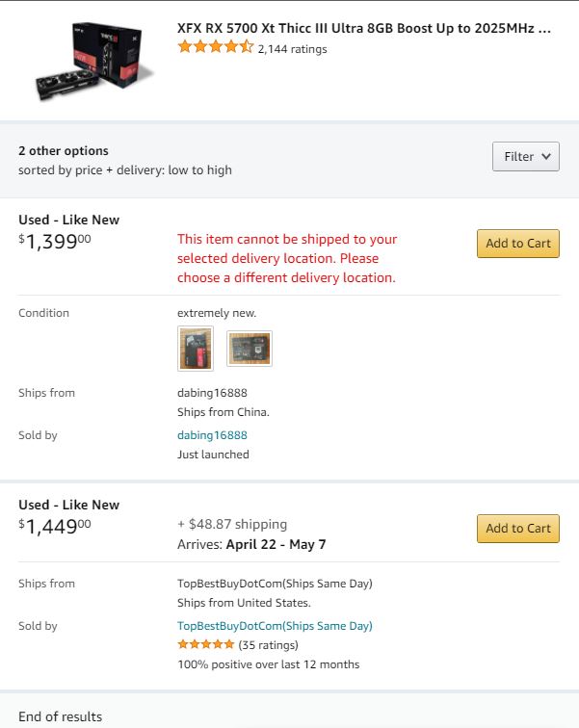579x728 pixels.
Task: View the first condition photo thumbnail
Action: click(196, 349)
